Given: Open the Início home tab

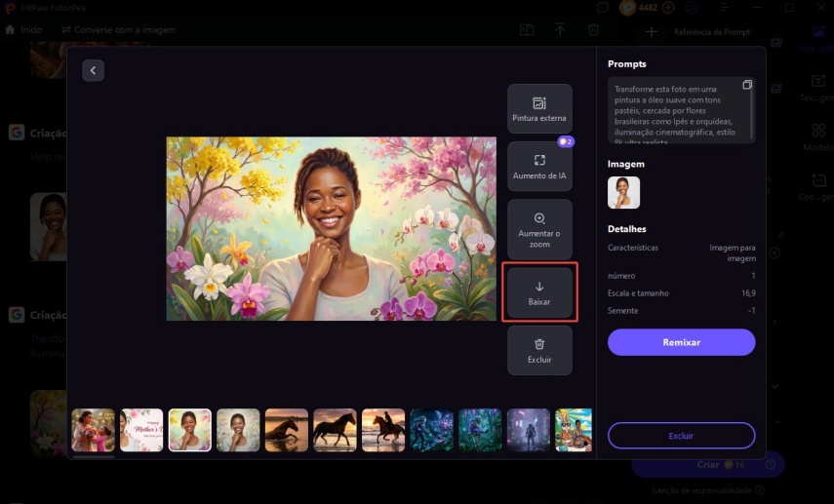Looking at the screenshot, I should click(23, 30).
